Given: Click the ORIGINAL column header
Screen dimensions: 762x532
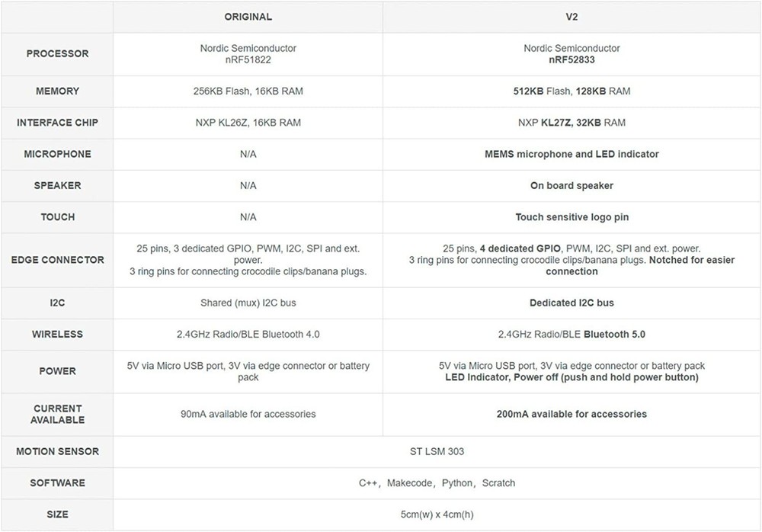Looking at the screenshot, I should pos(248,17).
